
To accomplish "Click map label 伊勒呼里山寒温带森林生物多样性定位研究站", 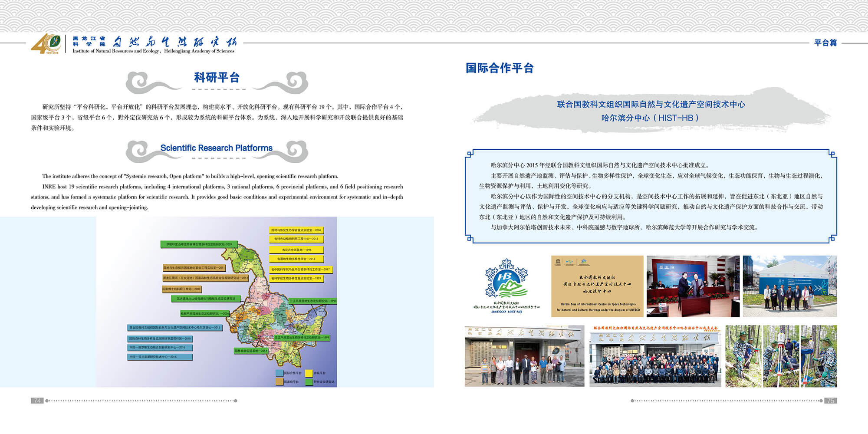I will tap(199, 244).
